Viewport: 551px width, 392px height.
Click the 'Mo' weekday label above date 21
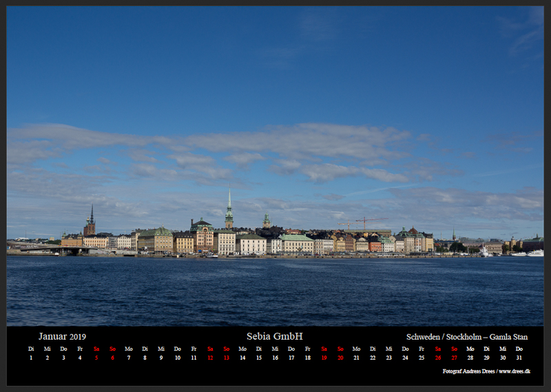click(356, 349)
